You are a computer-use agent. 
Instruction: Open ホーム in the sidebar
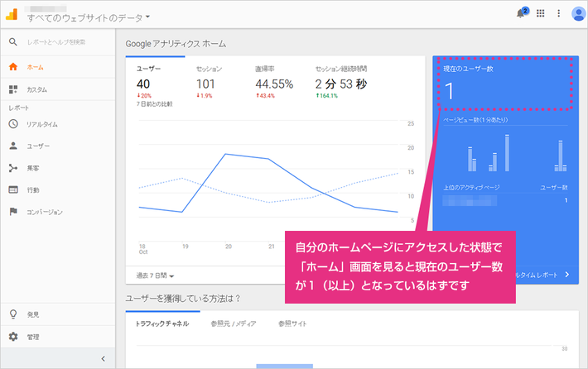click(x=58, y=67)
